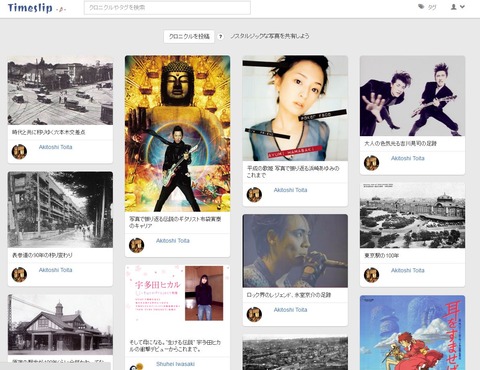Focus the chronicle and tag search field
The image size is (480, 370).
click(167, 8)
